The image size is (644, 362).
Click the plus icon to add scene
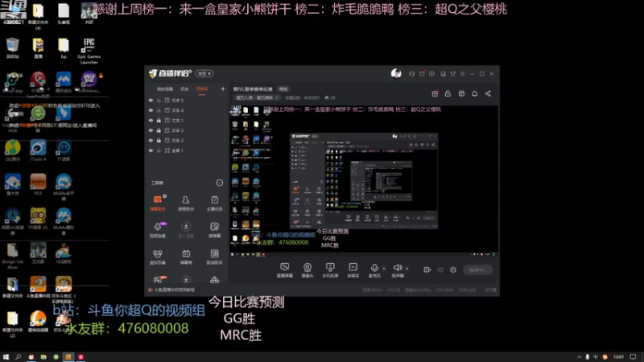tap(223, 88)
